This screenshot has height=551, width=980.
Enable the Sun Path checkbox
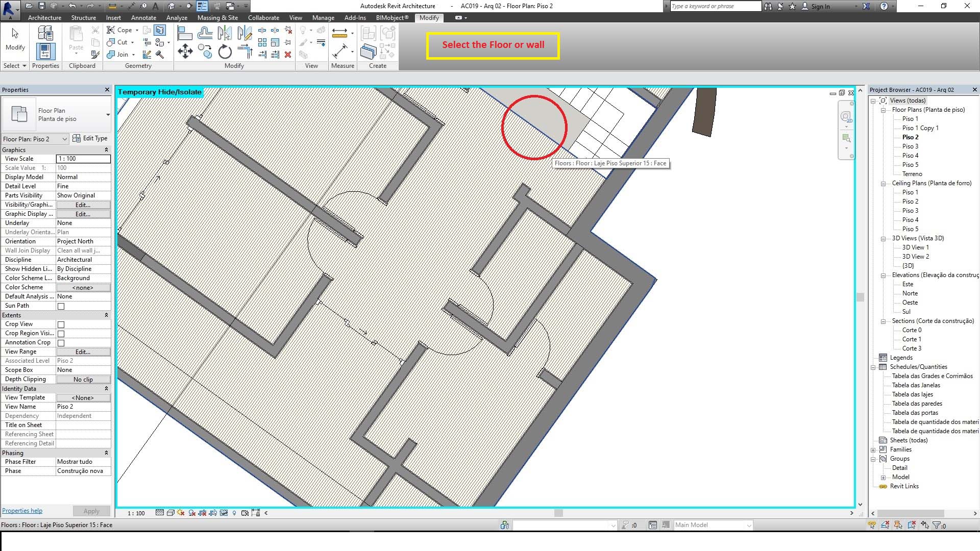(61, 306)
